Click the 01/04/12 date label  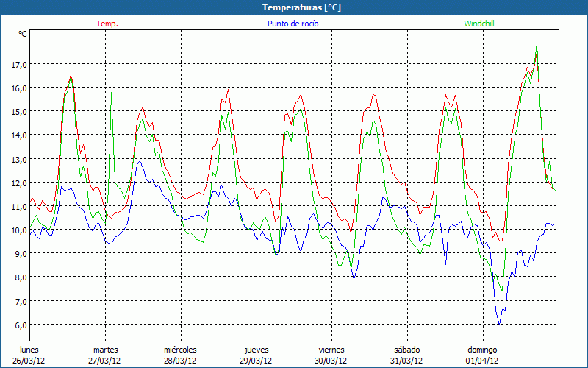[x=482, y=361]
